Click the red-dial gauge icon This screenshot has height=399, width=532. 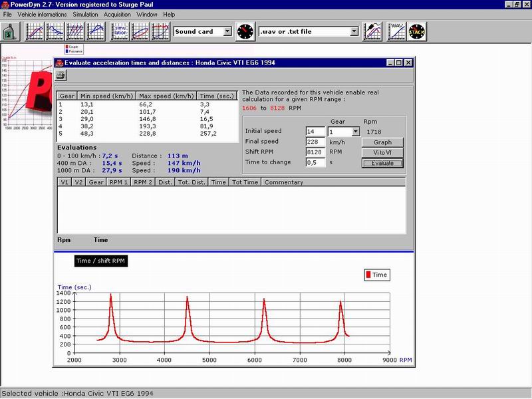[245, 31]
